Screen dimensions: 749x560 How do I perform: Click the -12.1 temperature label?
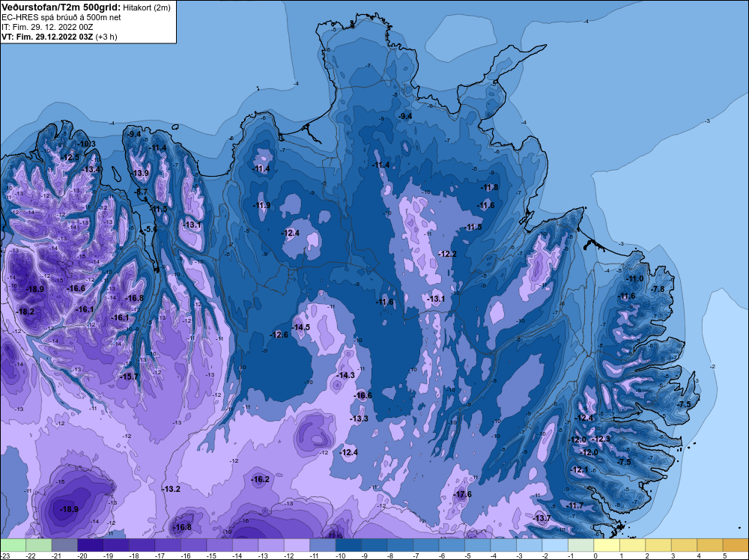pyautogui.click(x=580, y=469)
